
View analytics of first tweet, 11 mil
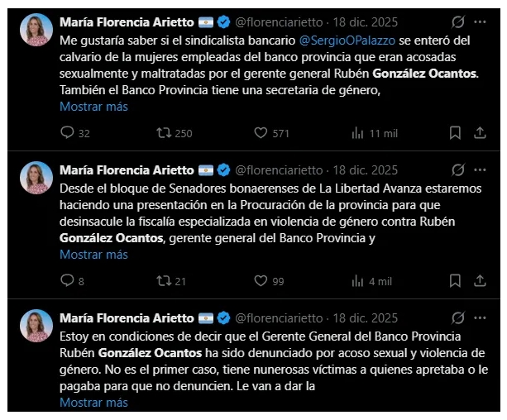[358, 132]
